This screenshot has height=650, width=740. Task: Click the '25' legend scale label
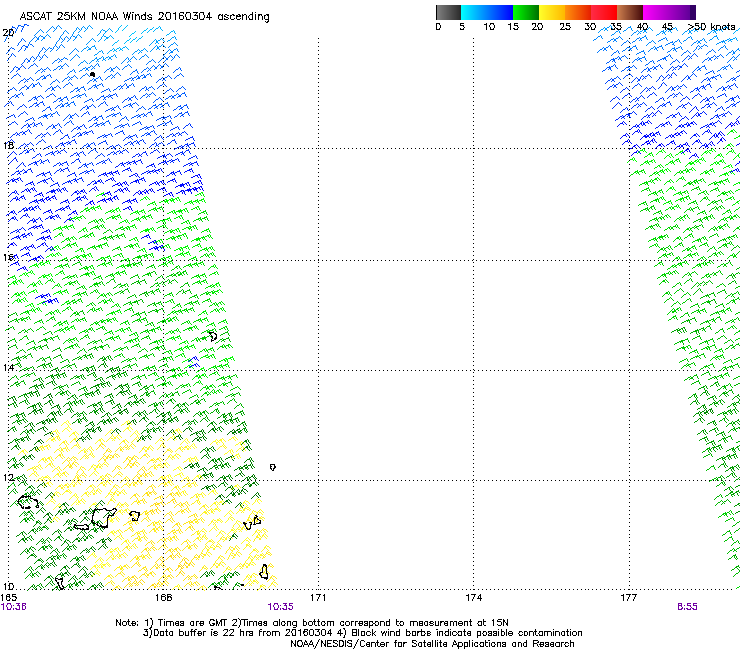tap(565, 26)
